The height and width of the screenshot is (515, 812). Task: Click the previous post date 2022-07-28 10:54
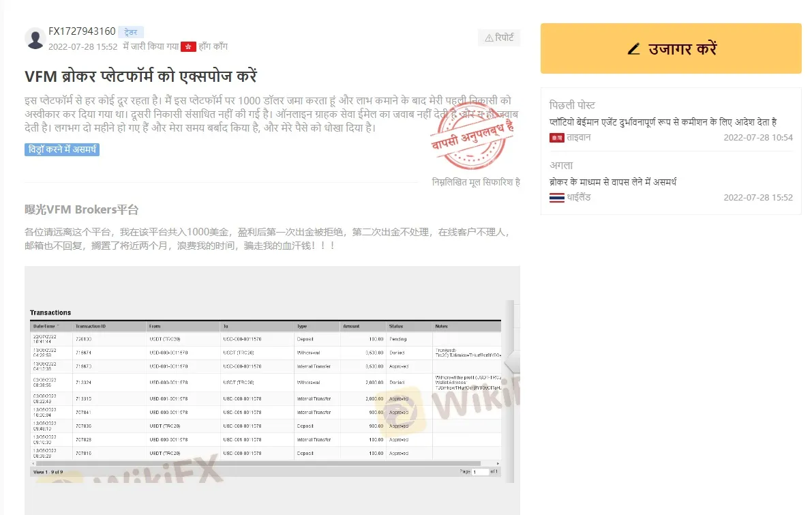758,138
